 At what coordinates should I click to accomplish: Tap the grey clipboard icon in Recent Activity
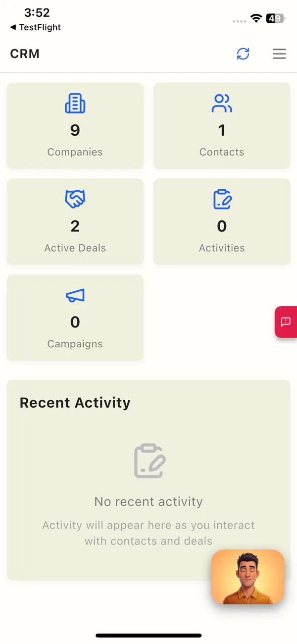[149, 461]
